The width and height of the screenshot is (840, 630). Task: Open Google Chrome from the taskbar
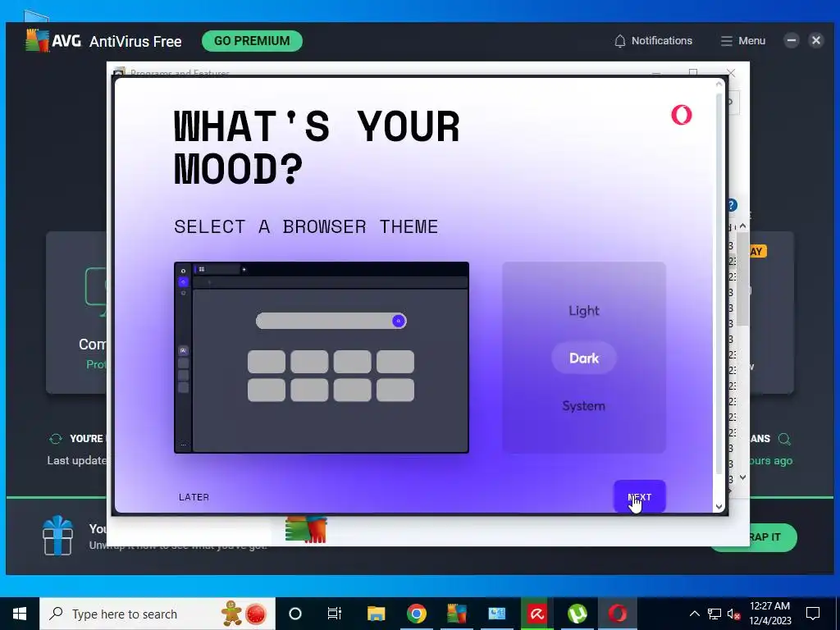(x=416, y=614)
